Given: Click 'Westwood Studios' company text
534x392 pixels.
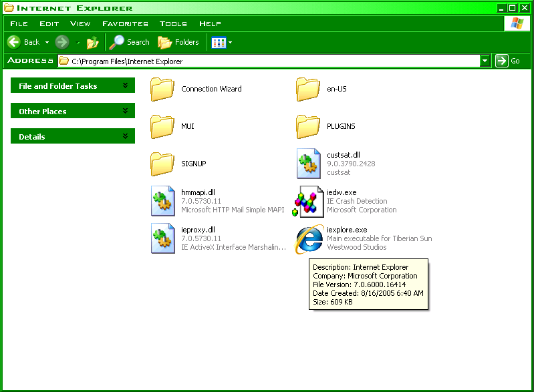Looking at the screenshot, I should 357,247.
